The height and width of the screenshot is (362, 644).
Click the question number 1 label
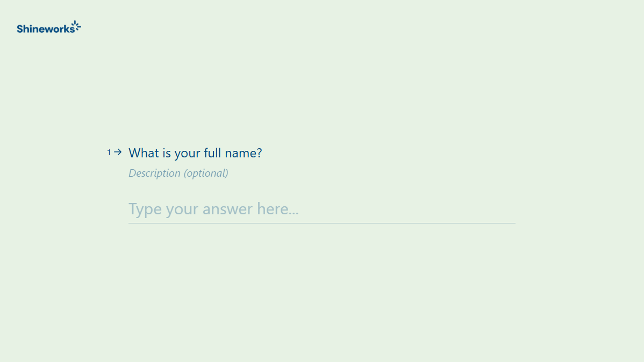tap(109, 153)
